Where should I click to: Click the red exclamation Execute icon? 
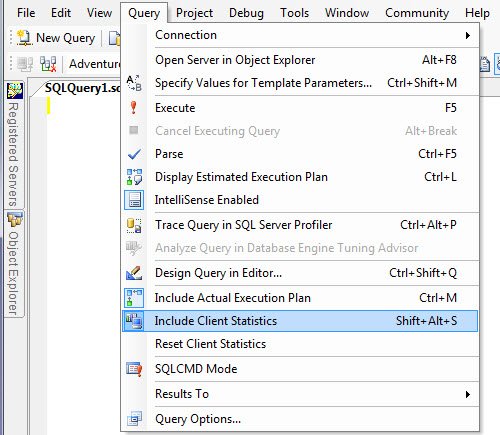pyautogui.click(x=134, y=108)
